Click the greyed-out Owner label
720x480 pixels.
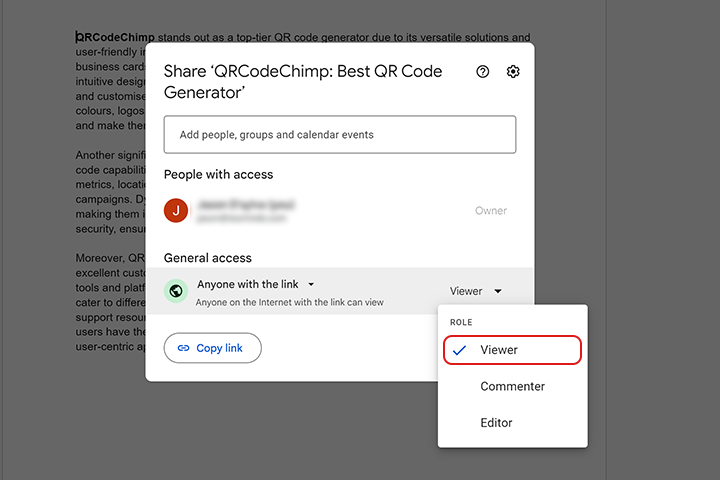490,211
